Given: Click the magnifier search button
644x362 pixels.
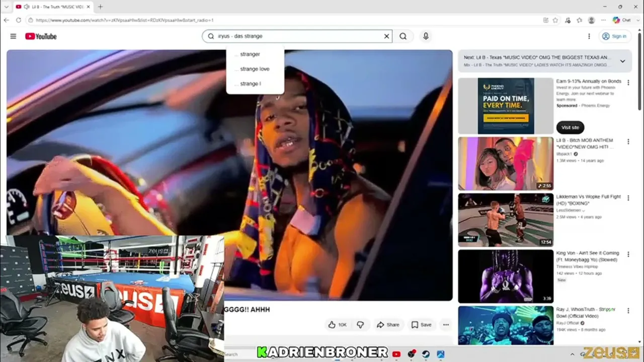Looking at the screenshot, I should click(x=403, y=36).
